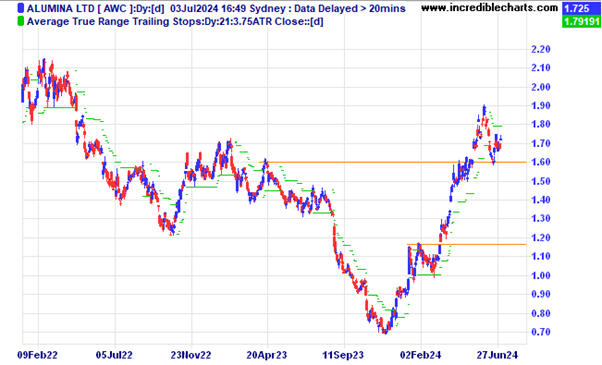Click the 2.00 price axis label
The image size is (602, 365).
coord(541,87)
